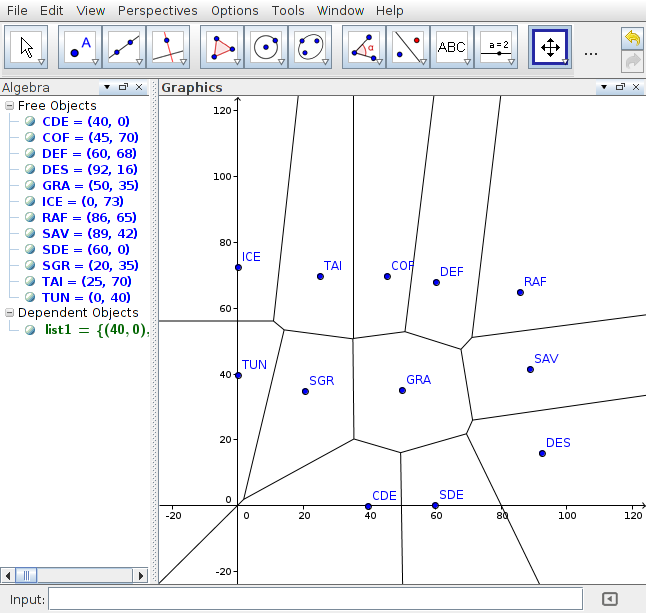This screenshot has width=646, height=613.
Task: Select the Ellipse conic tool
Action: 310,47
